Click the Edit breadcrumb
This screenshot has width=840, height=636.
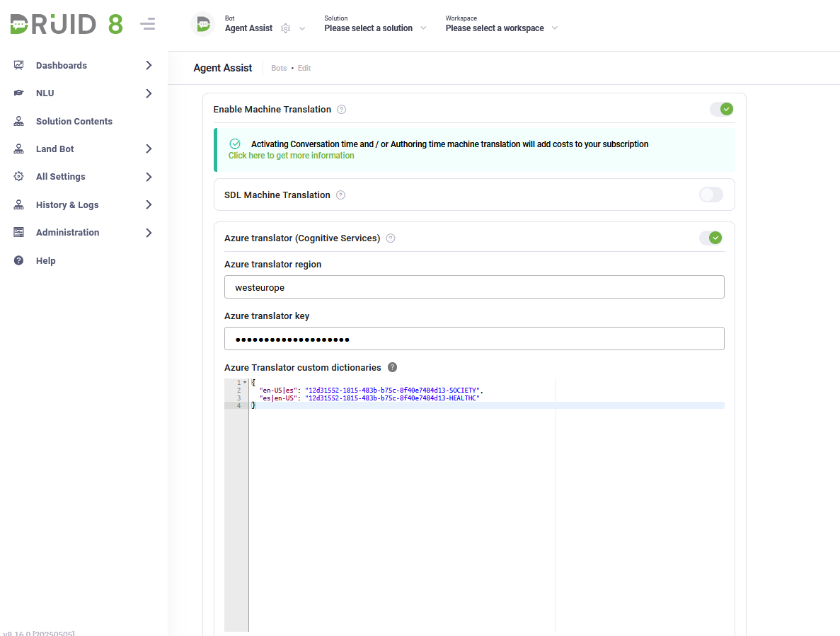(304, 68)
